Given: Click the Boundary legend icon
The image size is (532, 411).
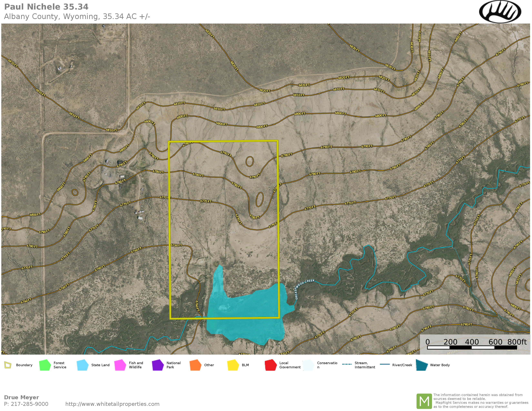Looking at the screenshot, I should pos(8,365).
